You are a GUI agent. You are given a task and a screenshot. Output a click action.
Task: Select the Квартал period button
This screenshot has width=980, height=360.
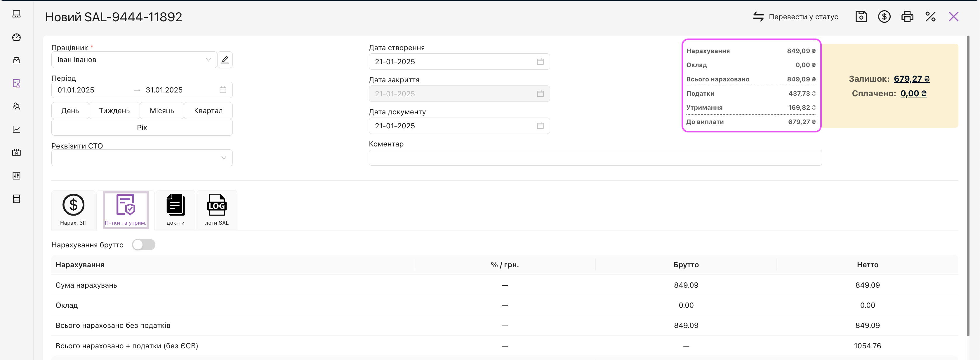click(x=208, y=111)
